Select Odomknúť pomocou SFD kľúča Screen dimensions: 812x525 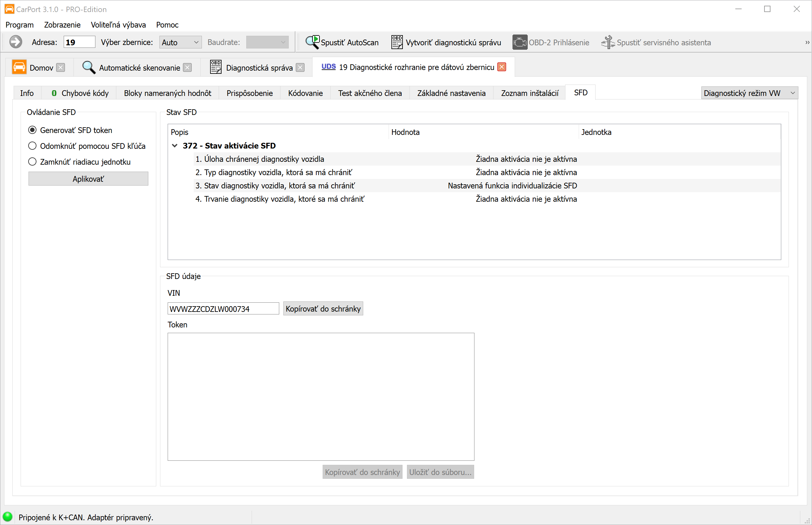[x=32, y=146]
